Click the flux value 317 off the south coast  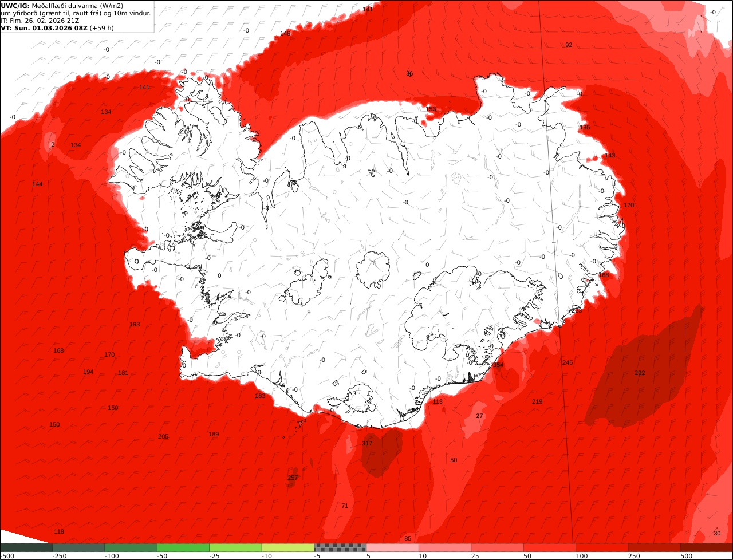[x=367, y=444]
